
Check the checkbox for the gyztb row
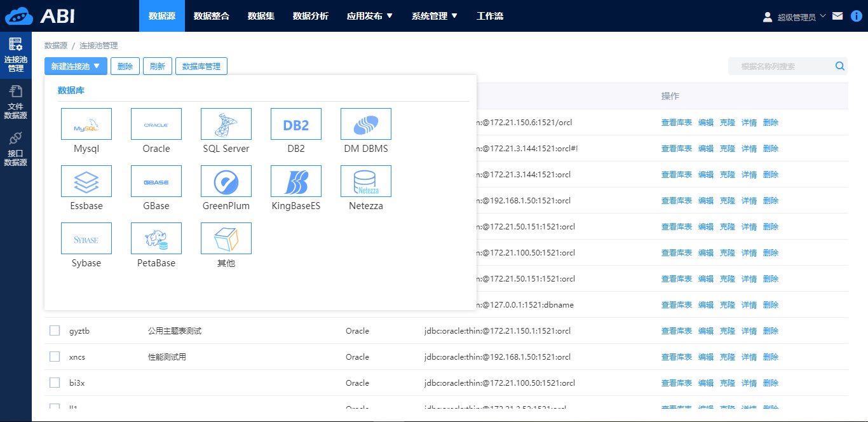pyautogui.click(x=54, y=330)
